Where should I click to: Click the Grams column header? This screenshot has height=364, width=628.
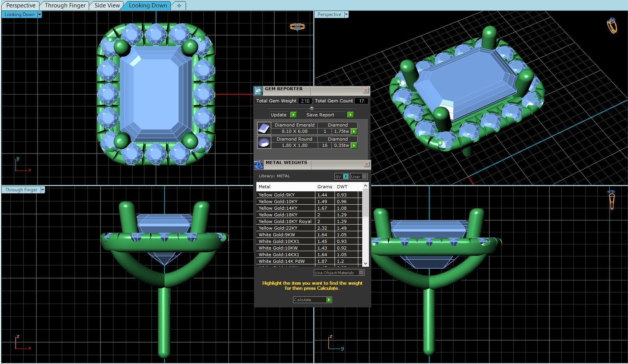tap(325, 187)
